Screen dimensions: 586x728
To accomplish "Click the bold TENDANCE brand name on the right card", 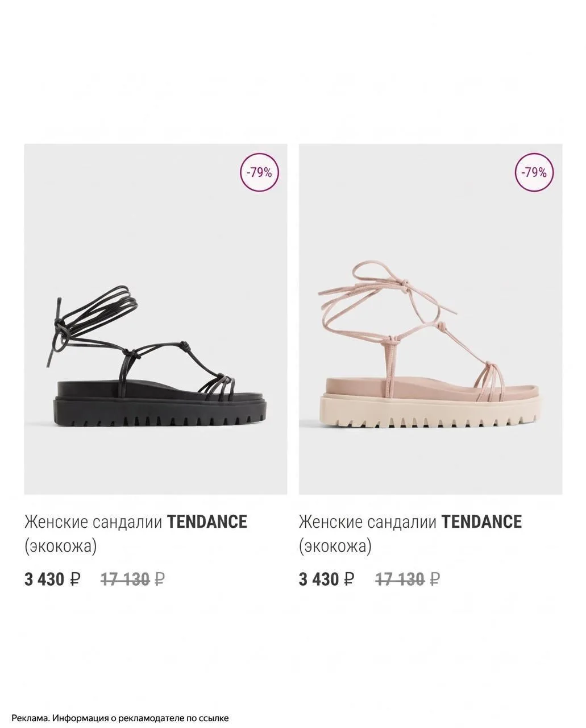I will (x=482, y=522).
